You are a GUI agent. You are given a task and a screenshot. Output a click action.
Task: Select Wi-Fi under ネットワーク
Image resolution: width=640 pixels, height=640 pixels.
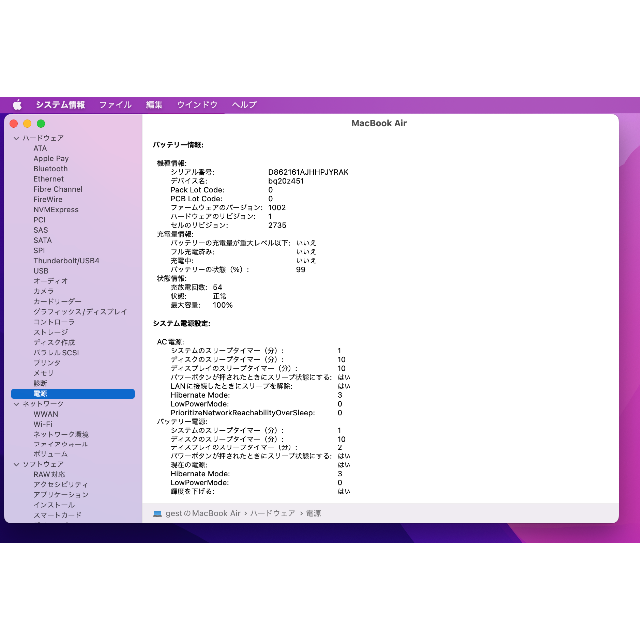coord(43,424)
